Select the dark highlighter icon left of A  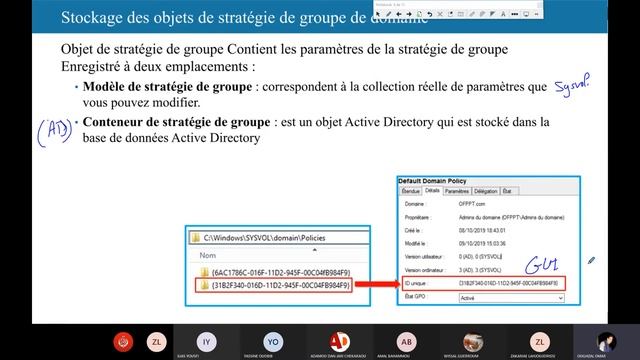tap(492, 14)
